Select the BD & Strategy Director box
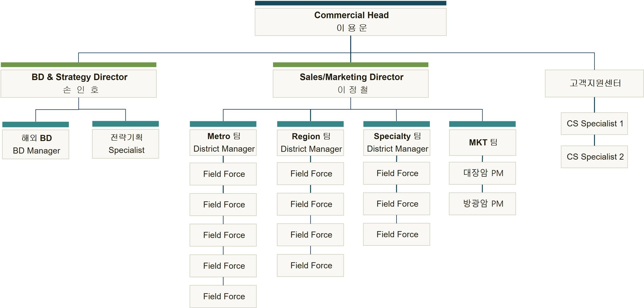The width and height of the screenshot is (644, 308). click(78, 83)
